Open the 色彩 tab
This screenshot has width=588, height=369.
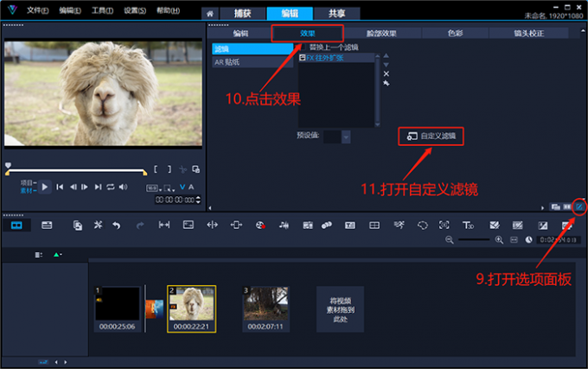pos(455,34)
